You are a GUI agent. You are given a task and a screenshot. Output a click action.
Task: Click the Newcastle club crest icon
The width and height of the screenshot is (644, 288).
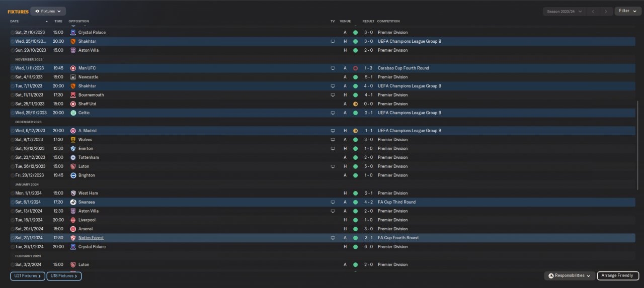73,77
